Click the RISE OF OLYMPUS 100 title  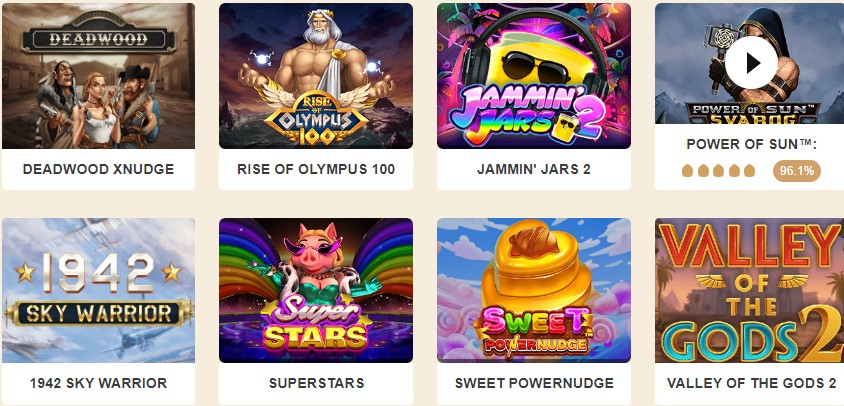pyautogui.click(x=316, y=169)
